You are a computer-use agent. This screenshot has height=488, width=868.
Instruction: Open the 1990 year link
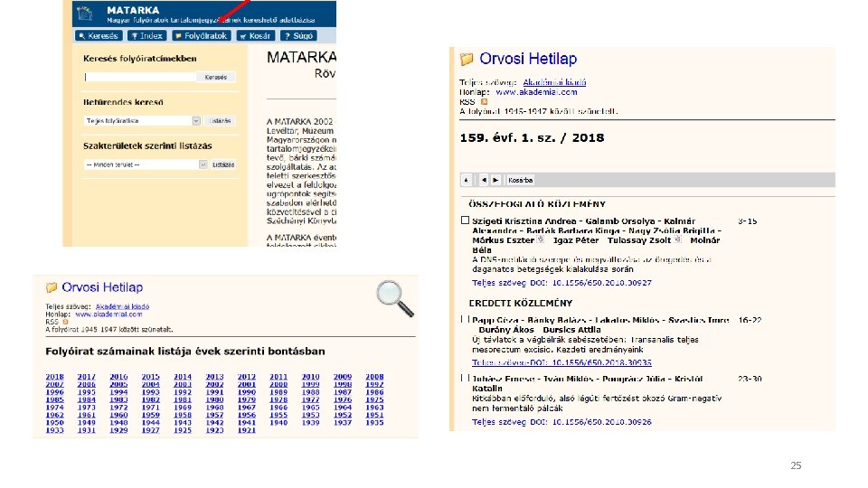246,392
